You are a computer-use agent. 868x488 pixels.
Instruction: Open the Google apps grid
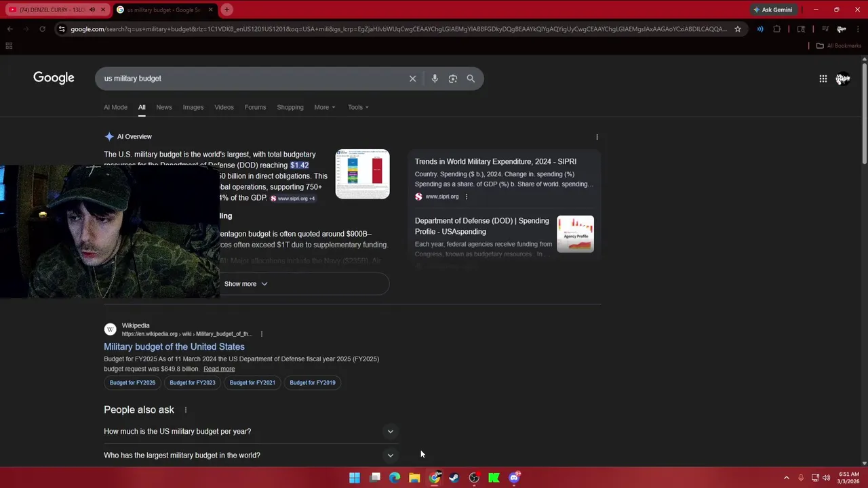823,79
